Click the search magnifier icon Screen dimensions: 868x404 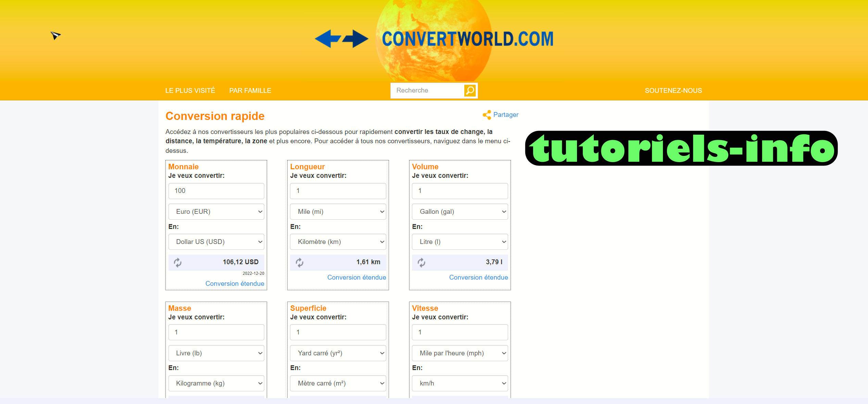point(470,90)
